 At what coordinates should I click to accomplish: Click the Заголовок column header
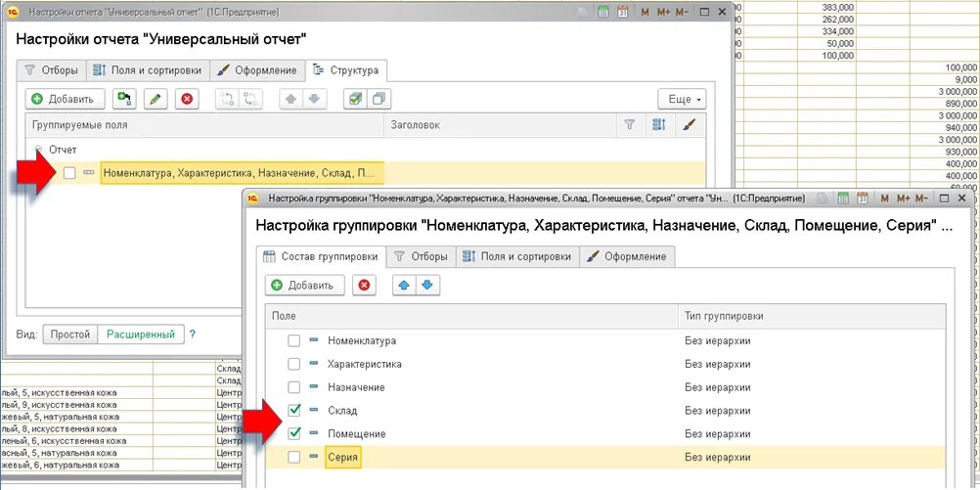[500, 125]
